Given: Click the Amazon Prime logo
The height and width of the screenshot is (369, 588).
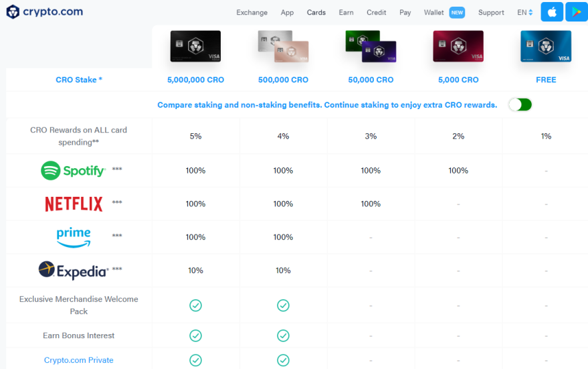Looking at the screenshot, I should [x=74, y=237].
